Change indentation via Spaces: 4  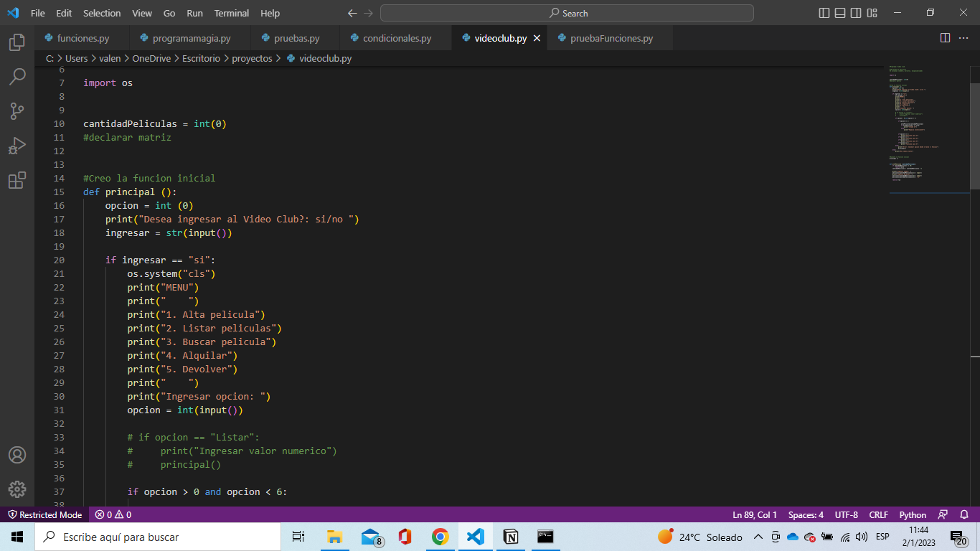(x=806, y=514)
